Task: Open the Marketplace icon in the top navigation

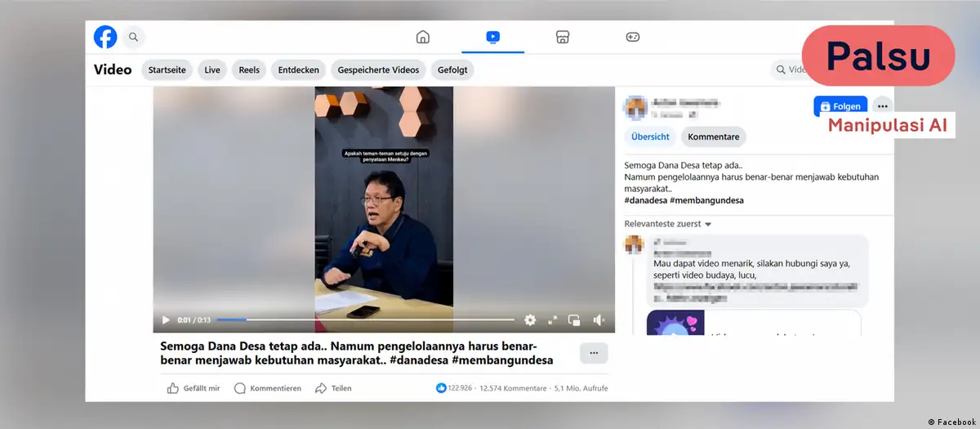Action: click(562, 37)
